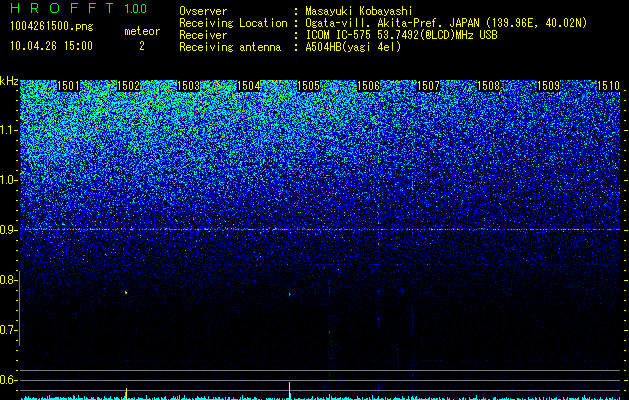
Task: Click the 1503 time marker
Action: (x=188, y=86)
